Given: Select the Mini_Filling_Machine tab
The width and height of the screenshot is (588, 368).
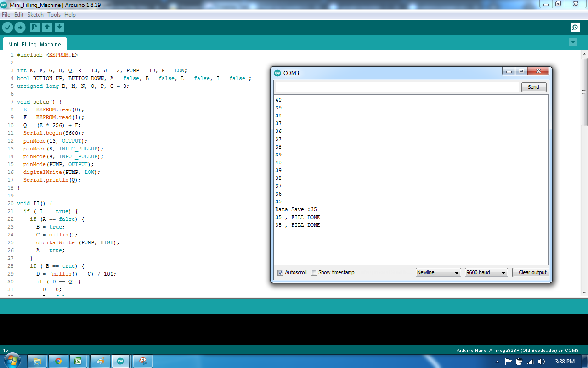Looking at the screenshot, I should pyautogui.click(x=34, y=44).
